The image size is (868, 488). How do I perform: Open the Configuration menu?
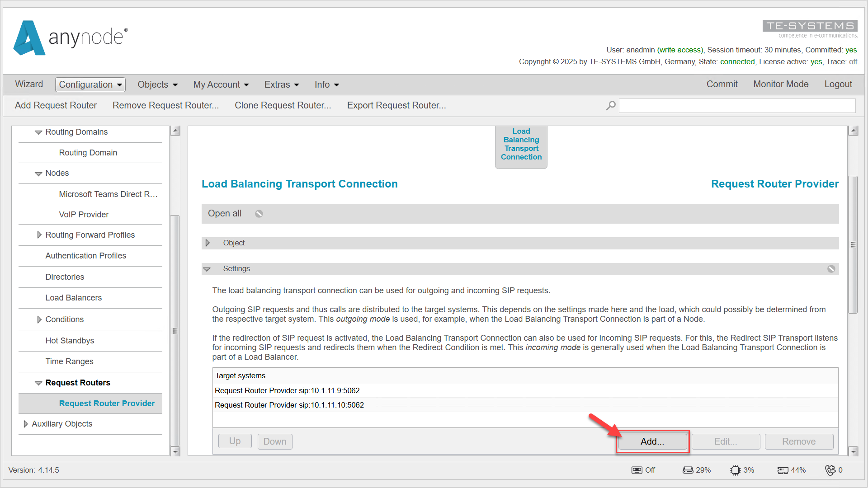pos(90,84)
